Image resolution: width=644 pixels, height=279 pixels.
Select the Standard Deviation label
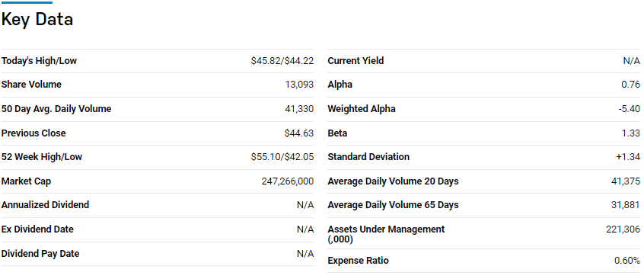(369, 157)
